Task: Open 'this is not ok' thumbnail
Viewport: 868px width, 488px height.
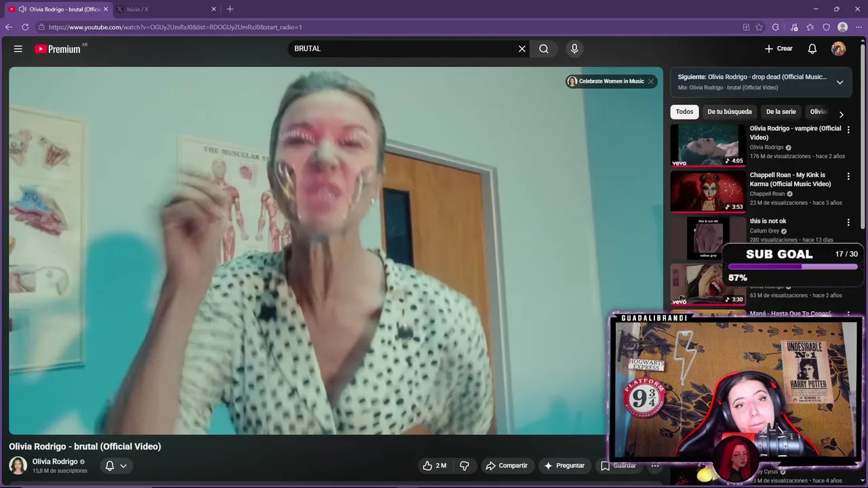Action: coord(708,237)
